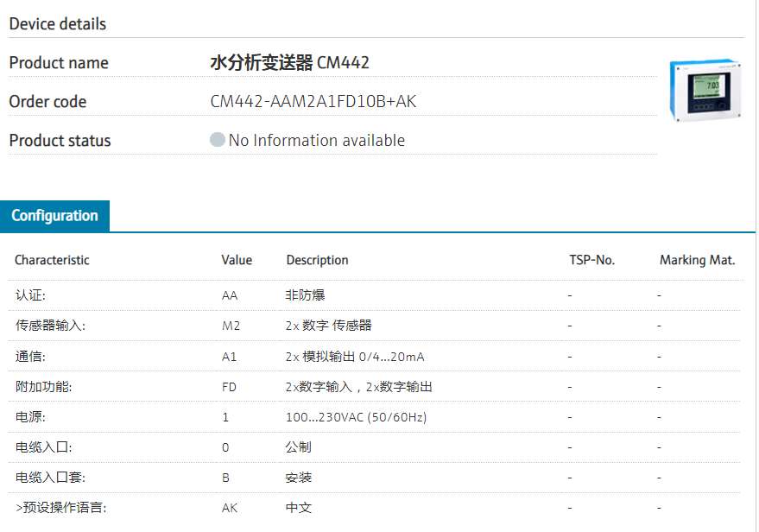The height and width of the screenshot is (532, 759).
Task: Click the Characteristic column header
Action: point(52,260)
